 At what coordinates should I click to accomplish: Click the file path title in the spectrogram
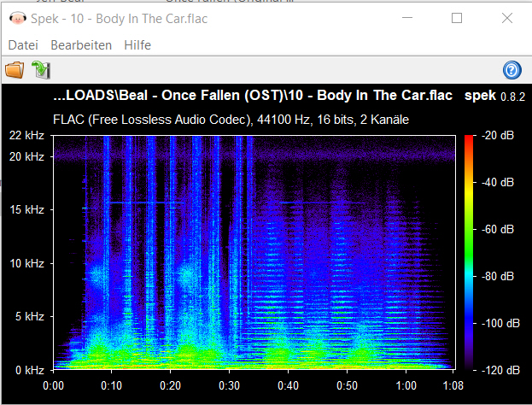coord(253,96)
